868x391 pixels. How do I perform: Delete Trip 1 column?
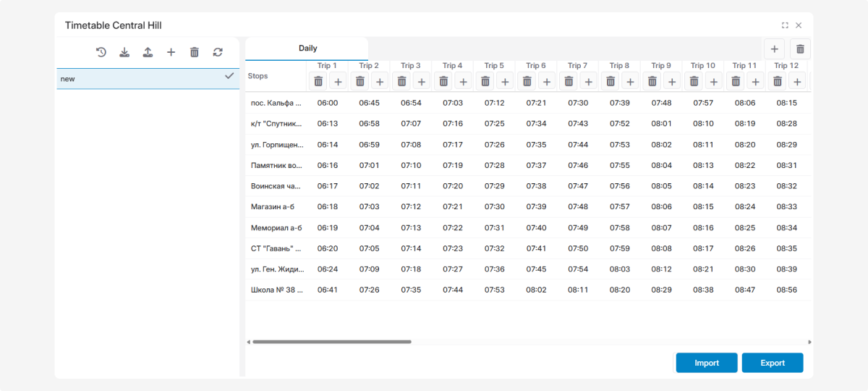318,81
